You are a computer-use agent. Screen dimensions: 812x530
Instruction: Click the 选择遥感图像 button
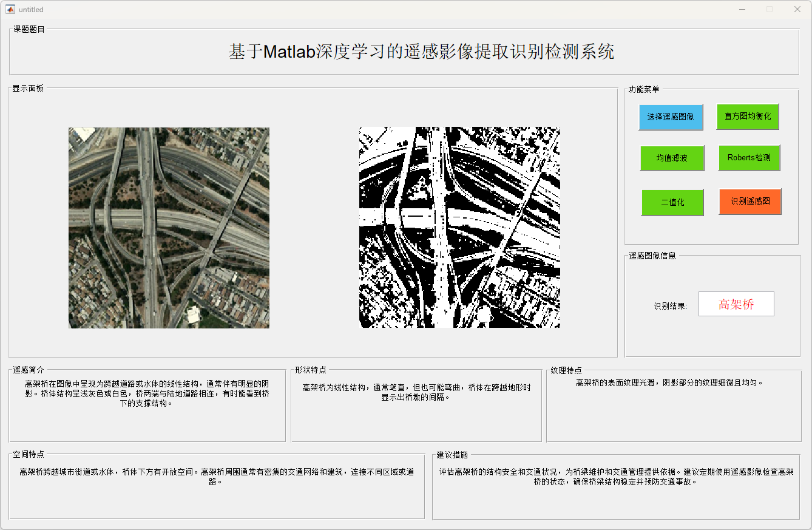point(671,117)
